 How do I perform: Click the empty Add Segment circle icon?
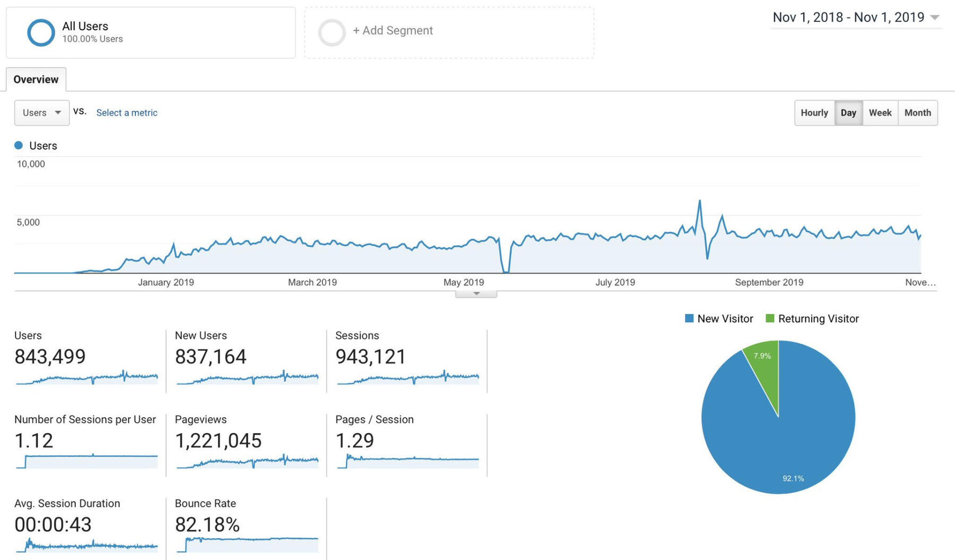(x=332, y=32)
